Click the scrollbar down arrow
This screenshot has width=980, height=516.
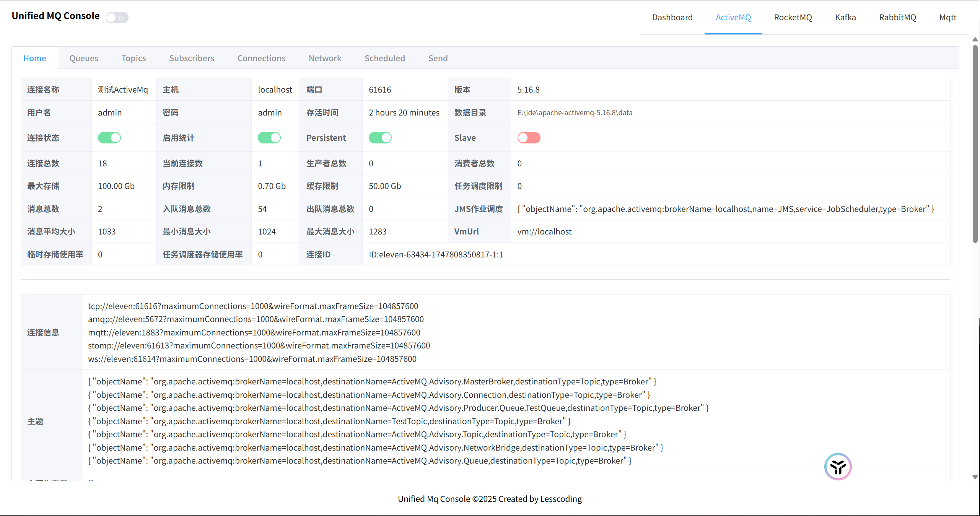pos(975,477)
